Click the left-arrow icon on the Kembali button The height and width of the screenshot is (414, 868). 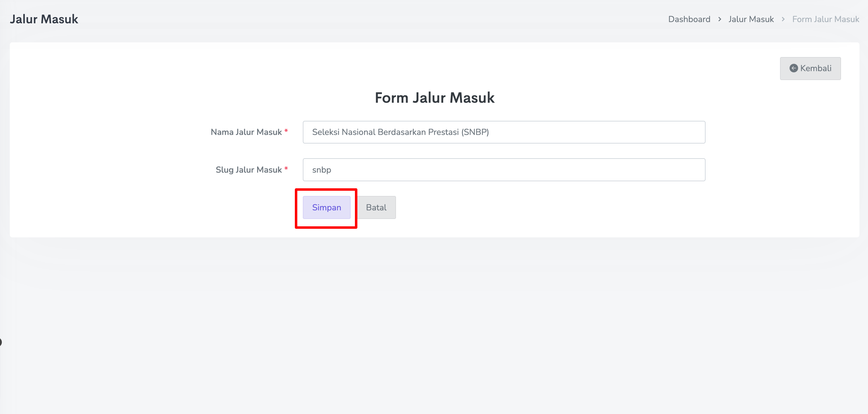tap(794, 68)
